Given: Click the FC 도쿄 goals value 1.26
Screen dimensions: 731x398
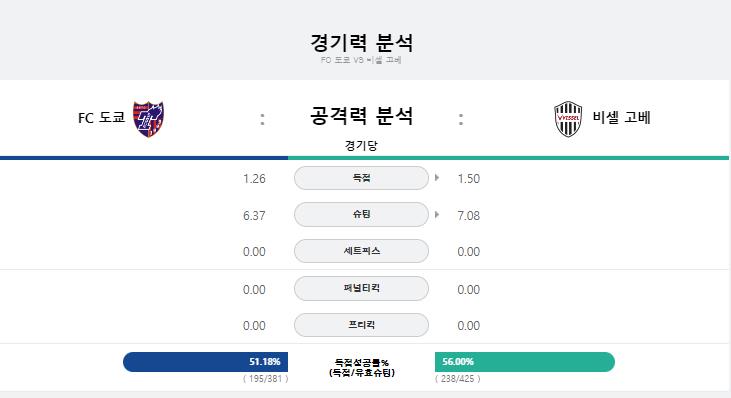Looking at the screenshot, I should click(x=254, y=178).
